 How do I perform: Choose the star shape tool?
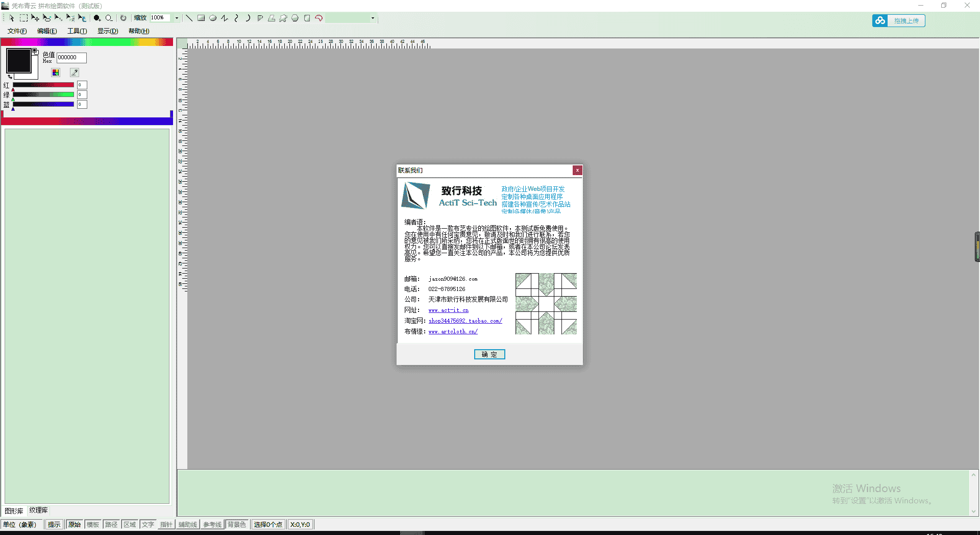pyautogui.click(x=283, y=18)
